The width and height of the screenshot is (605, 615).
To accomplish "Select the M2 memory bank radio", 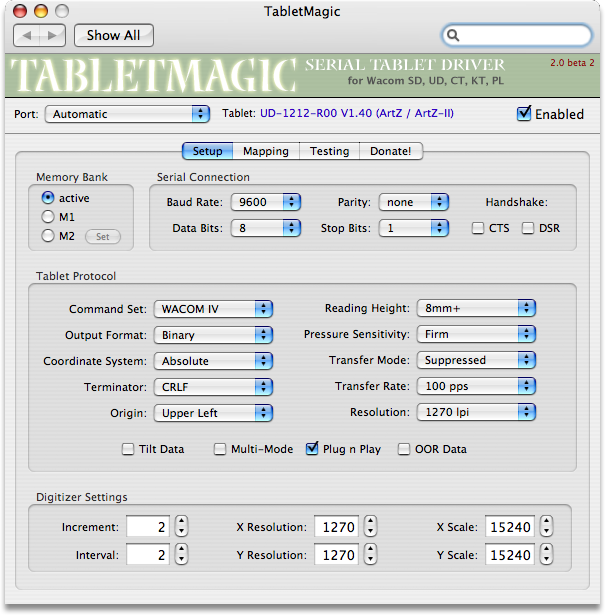I will pos(48,236).
